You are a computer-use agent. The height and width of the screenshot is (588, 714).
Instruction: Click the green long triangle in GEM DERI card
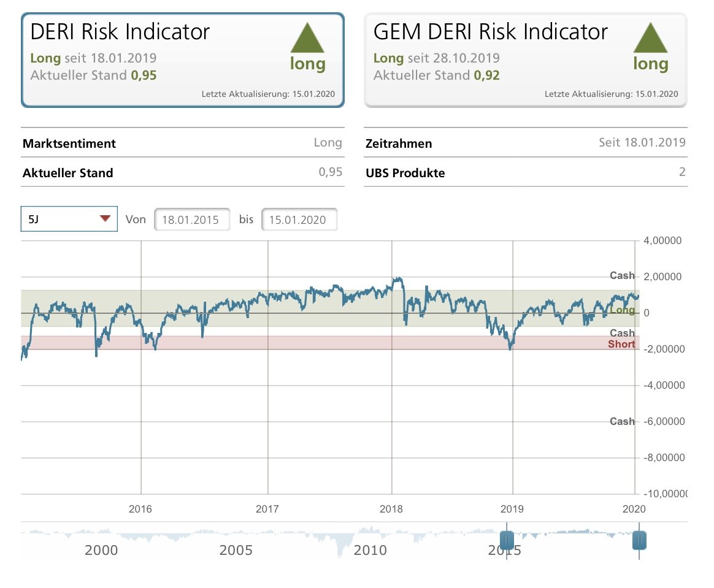click(x=650, y=38)
